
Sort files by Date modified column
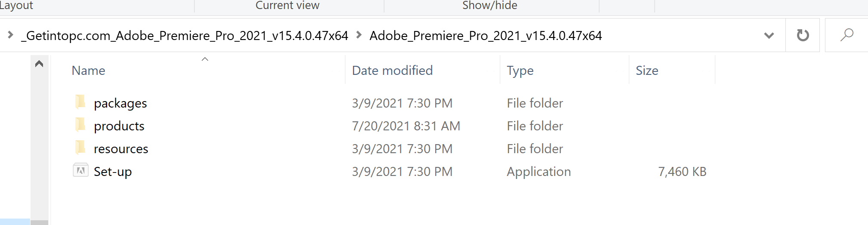tap(392, 70)
